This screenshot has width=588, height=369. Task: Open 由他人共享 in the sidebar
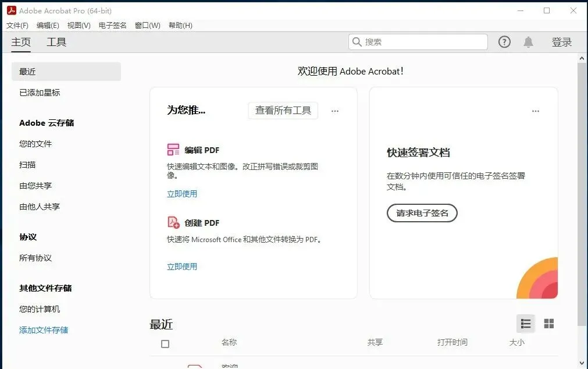(40, 207)
